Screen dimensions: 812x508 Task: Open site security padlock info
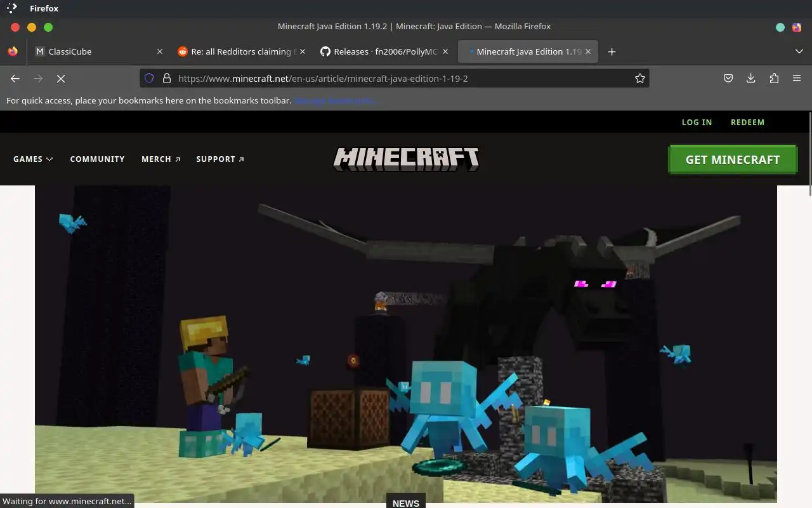(167, 78)
